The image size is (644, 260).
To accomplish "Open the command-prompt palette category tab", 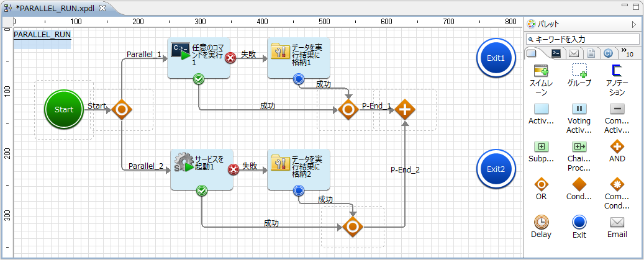I will coord(556,53).
